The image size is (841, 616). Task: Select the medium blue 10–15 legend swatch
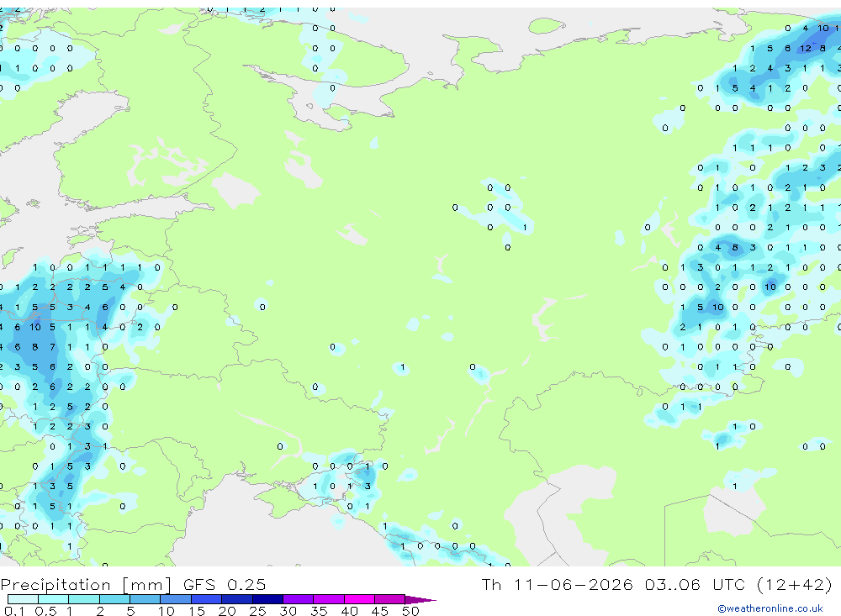(176, 599)
